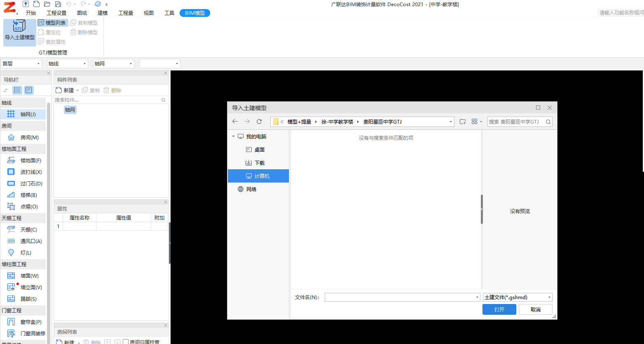Screen dimensions: 644x344
Task: Select 桌面 in the dialog sidebar
Action: point(258,150)
